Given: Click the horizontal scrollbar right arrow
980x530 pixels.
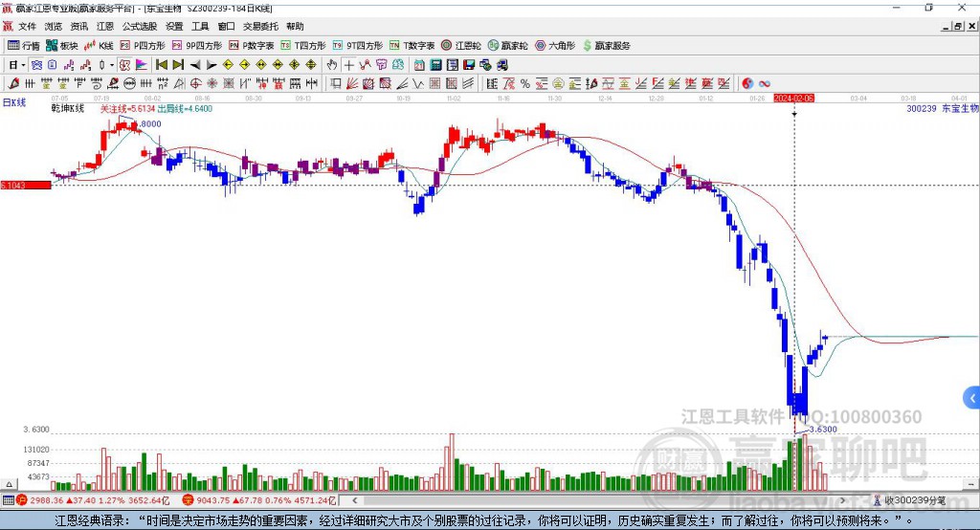Looking at the screenshot, I should (x=842, y=500).
